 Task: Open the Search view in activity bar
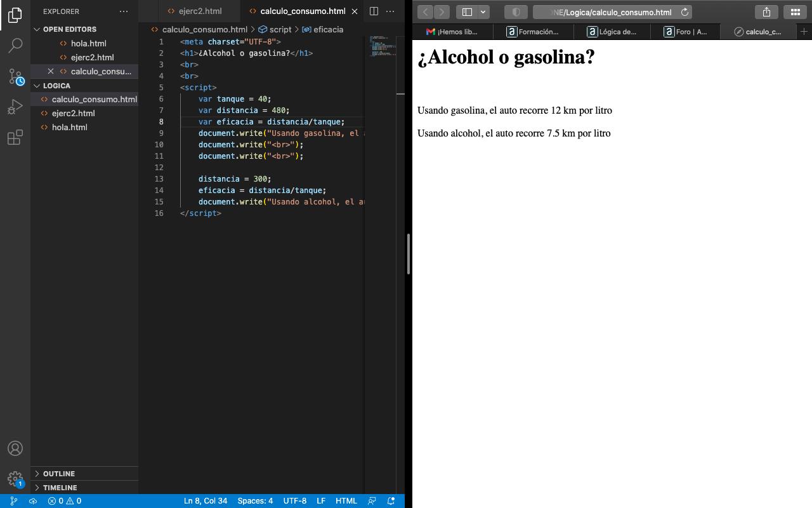point(15,45)
